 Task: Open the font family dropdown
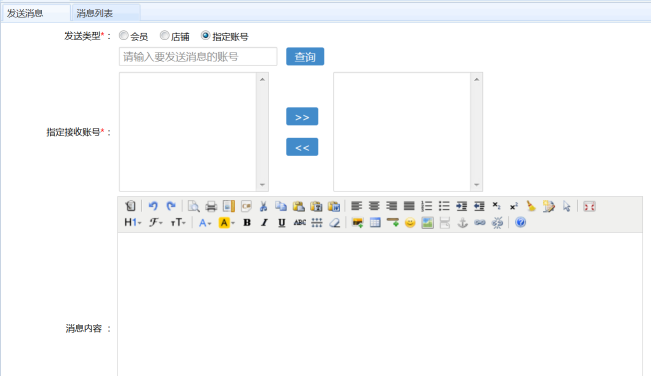coord(156,222)
